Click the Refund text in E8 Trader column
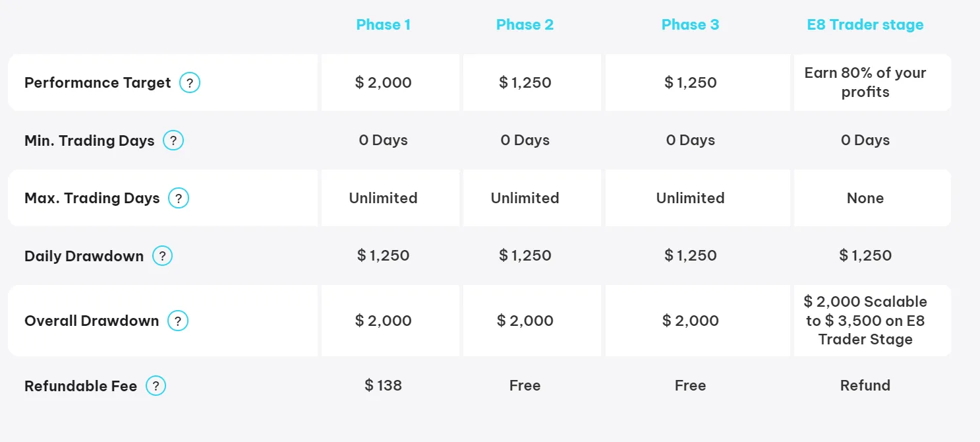 tap(865, 385)
